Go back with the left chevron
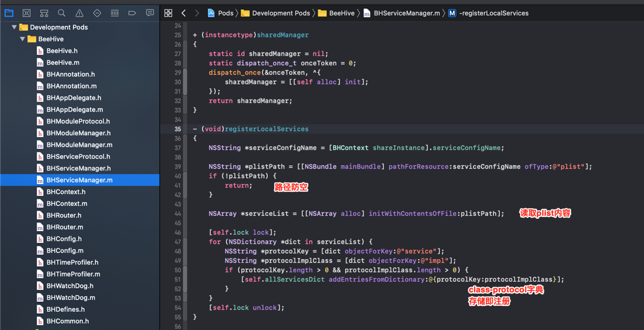Screen dimensions: 644x330 pyautogui.click(x=183, y=13)
